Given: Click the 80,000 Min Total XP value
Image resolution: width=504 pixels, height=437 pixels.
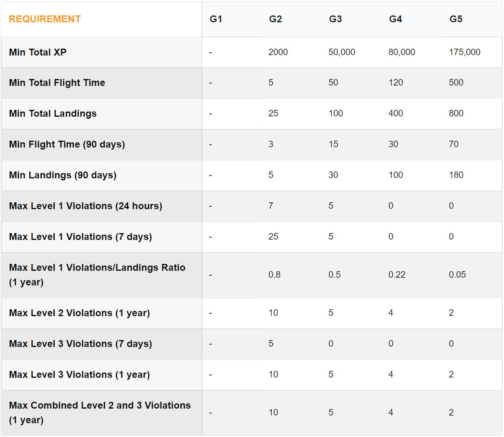Looking at the screenshot, I should tap(402, 52).
